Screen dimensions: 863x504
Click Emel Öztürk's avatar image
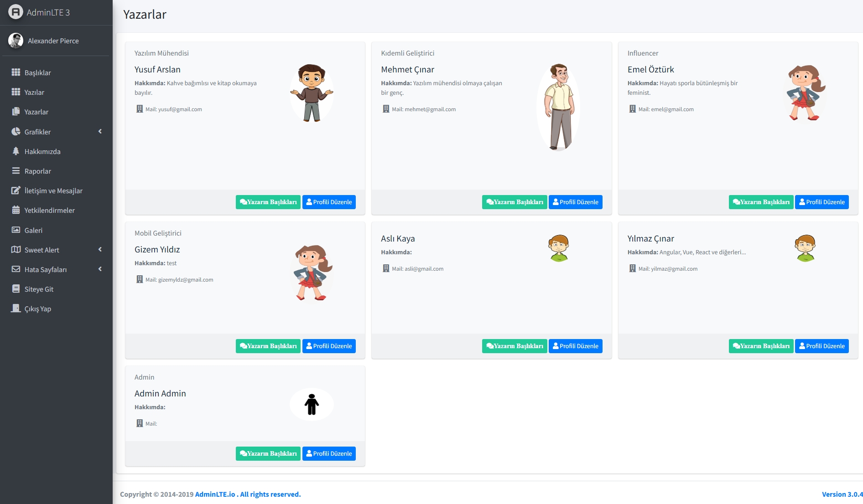point(805,93)
